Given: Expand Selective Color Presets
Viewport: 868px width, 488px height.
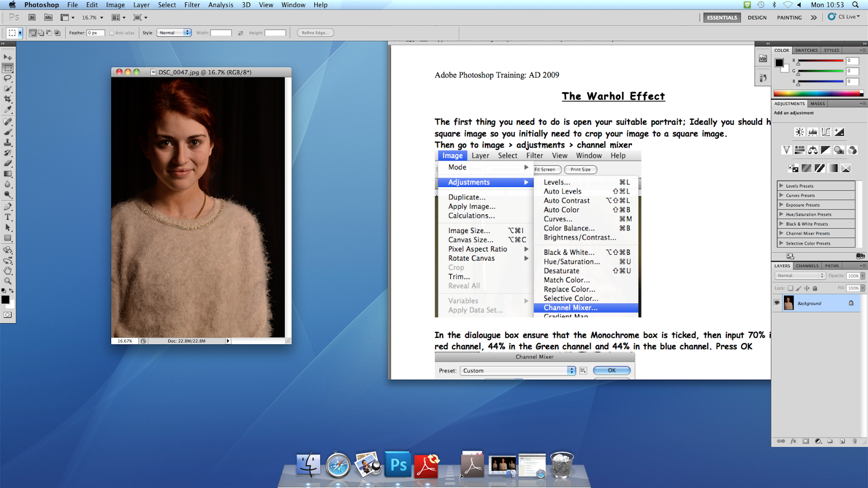Looking at the screenshot, I should [781, 243].
